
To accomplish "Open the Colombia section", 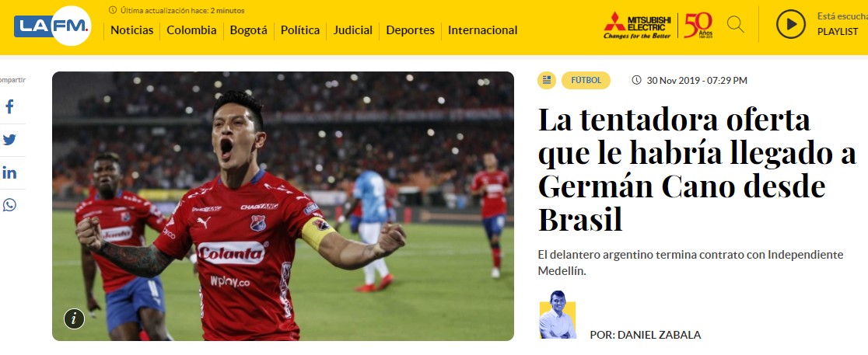I will 191,30.
